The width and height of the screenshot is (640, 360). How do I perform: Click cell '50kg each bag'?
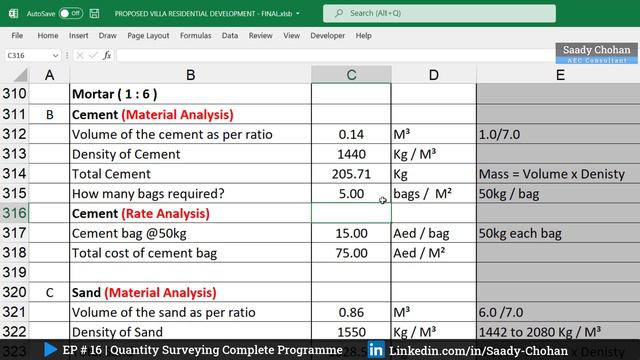(x=558, y=233)
